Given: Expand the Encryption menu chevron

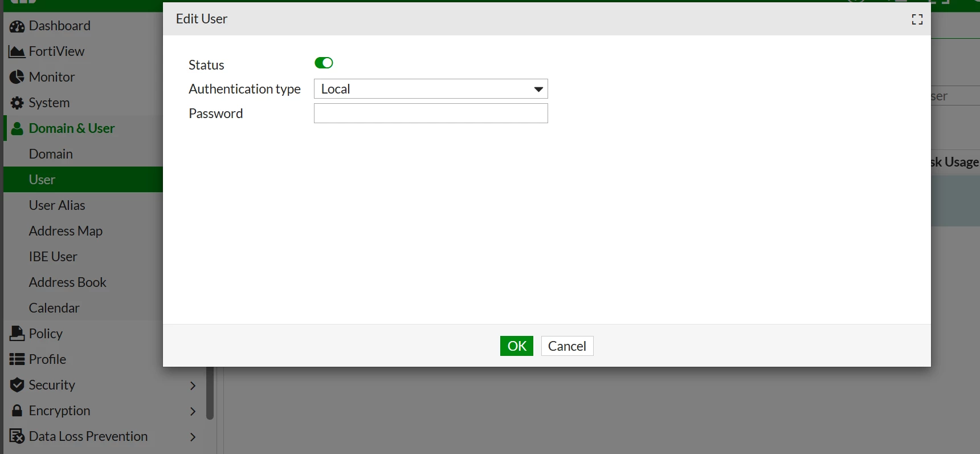Looking at the screenshot, I should tap(193, 411).
